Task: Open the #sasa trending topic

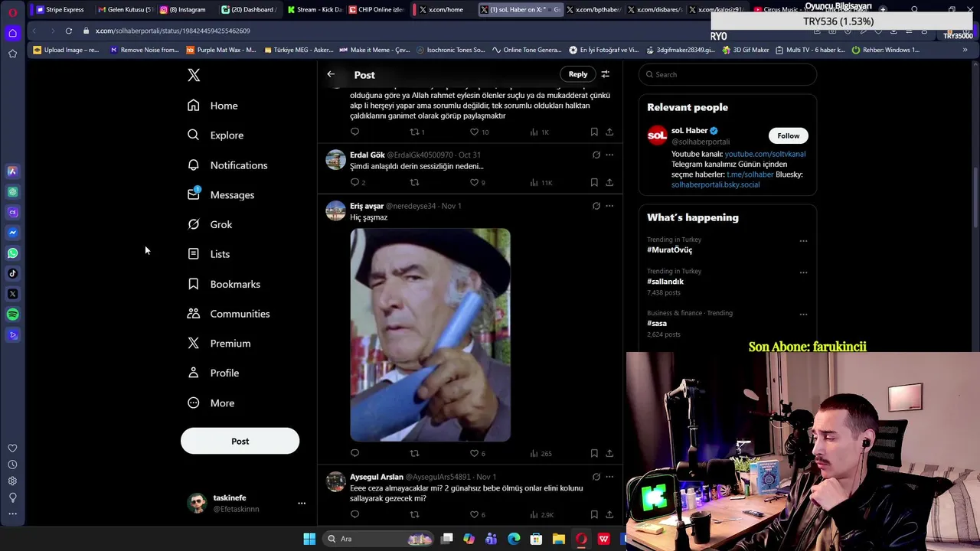Action: [657, 324]
